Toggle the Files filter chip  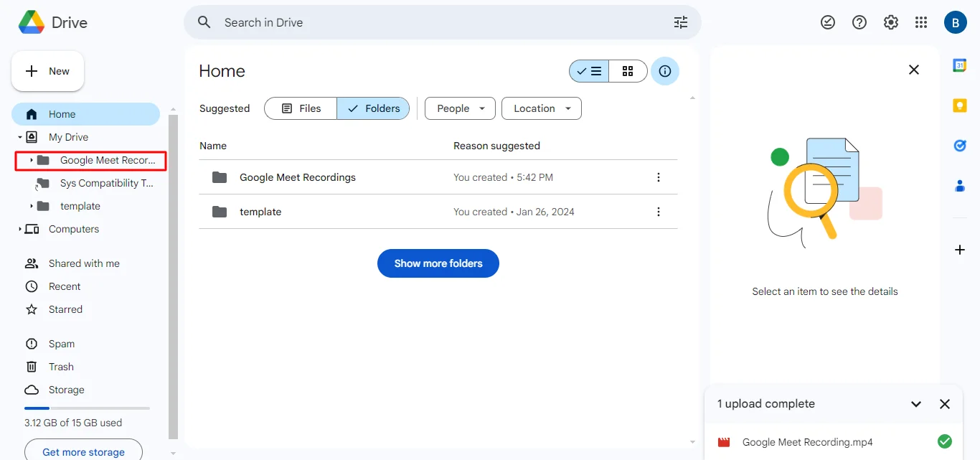[300, 108]
